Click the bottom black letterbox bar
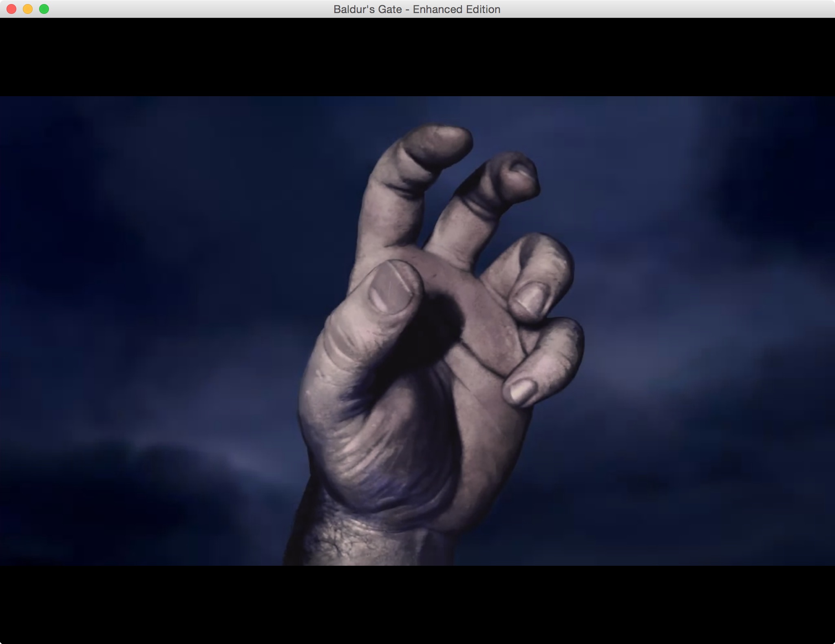Viewport: 835px width, 644px height. (417, 603)
